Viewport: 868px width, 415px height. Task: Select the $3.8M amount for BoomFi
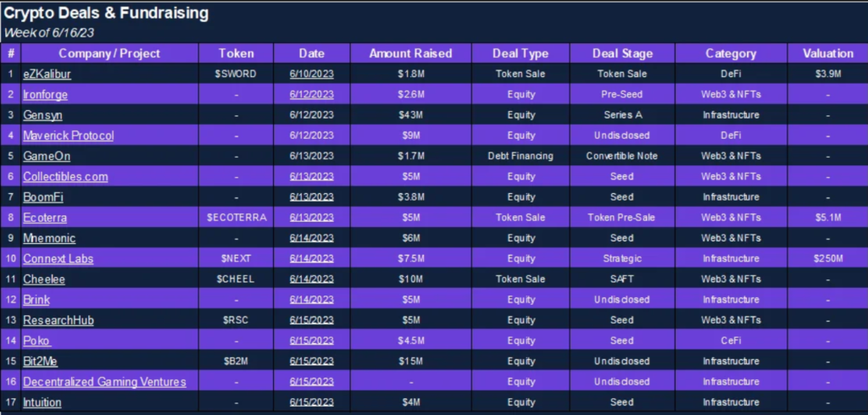pos(411,197)
